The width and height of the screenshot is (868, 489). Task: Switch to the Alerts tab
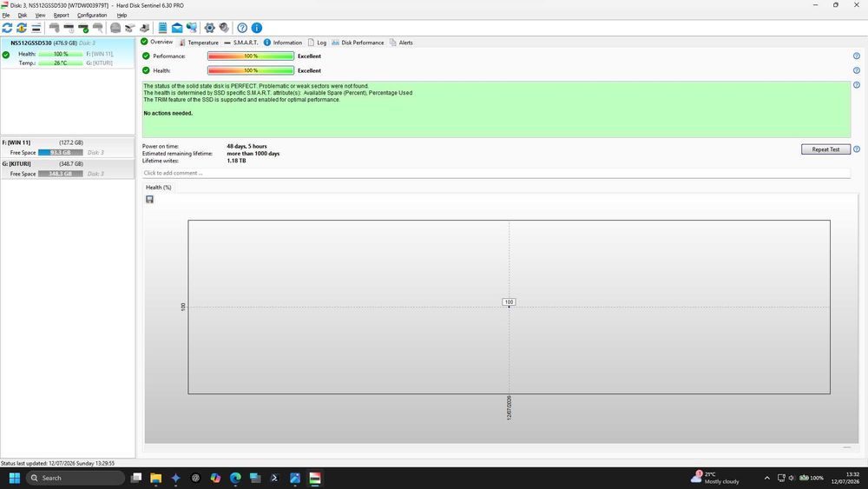(x=401, y=42)
